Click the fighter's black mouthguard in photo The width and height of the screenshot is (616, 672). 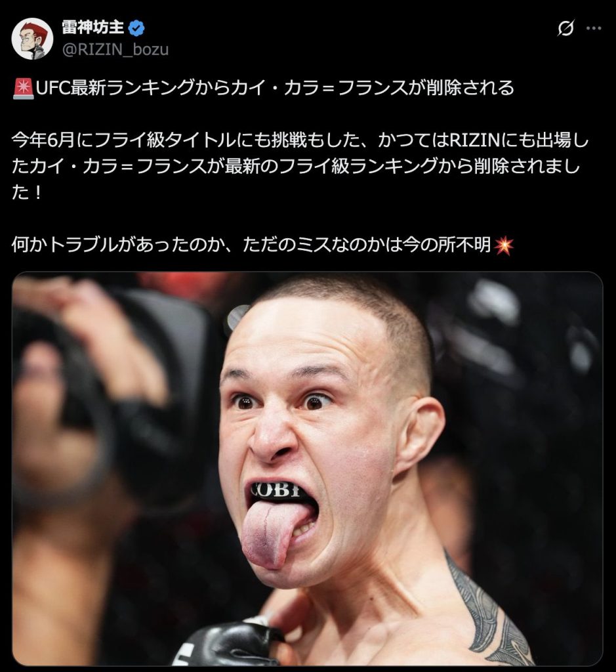pos(279,491)
